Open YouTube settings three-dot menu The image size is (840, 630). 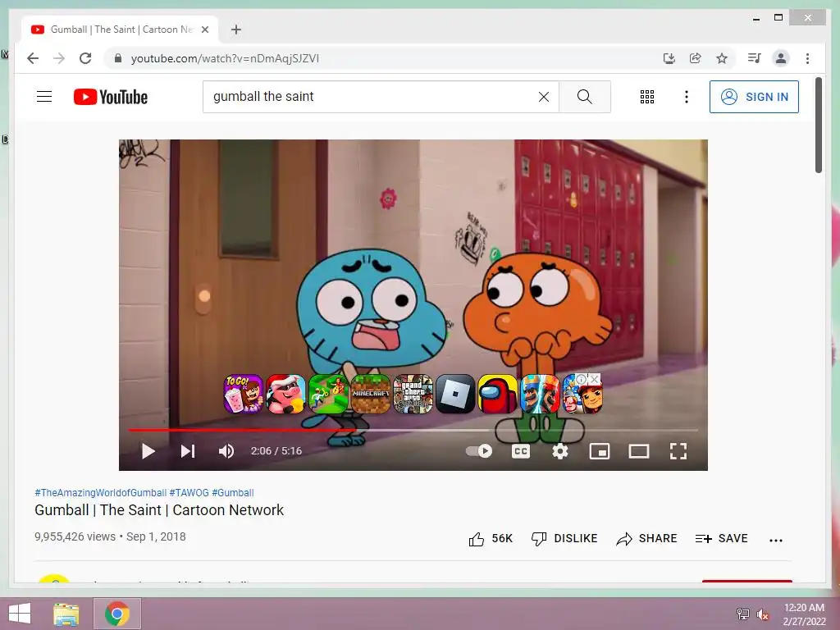tap(687, 97)
